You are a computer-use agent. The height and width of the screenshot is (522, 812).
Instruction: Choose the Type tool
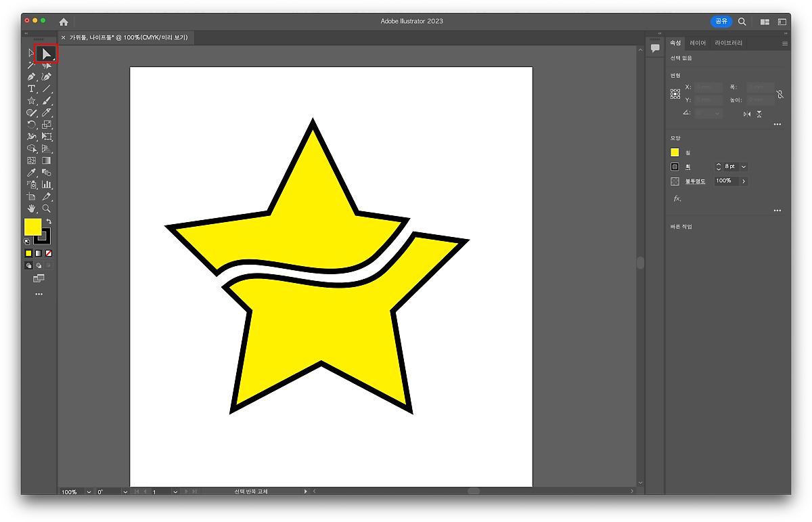click(x=31, y=89)
